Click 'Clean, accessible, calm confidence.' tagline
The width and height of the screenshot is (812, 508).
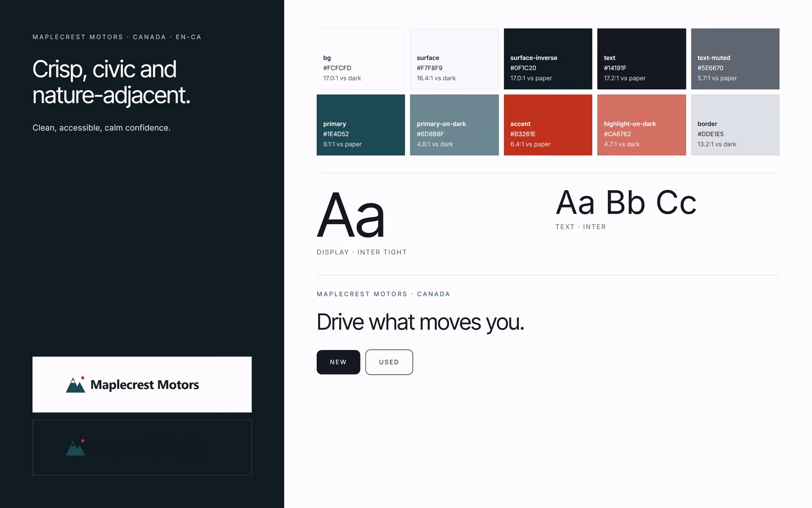(x=101, y=128)
